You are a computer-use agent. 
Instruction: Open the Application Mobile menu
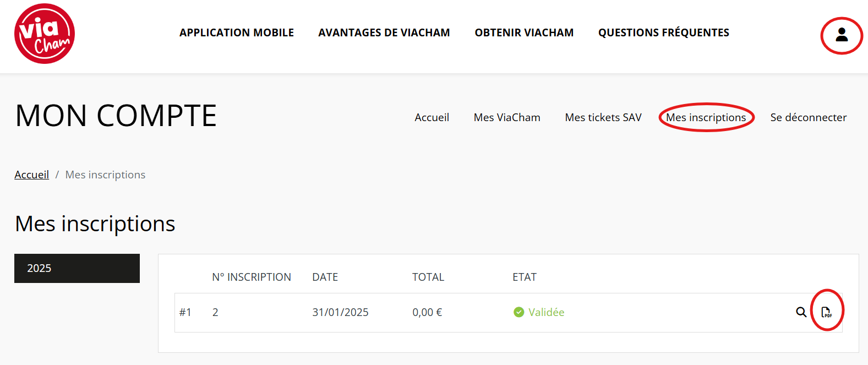(237, 32)
